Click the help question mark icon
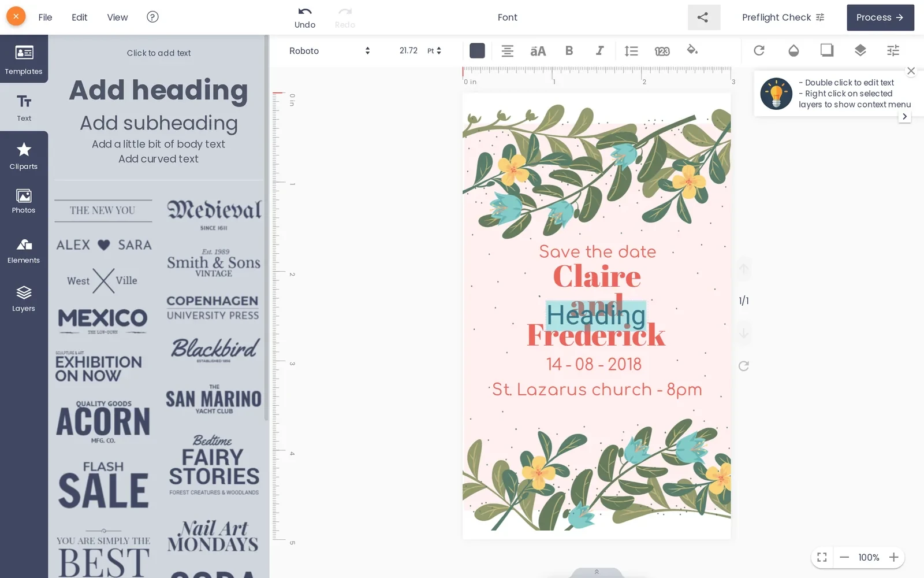This screenshot has height=578, width=924. pyautogui.click(x=152, y=17)
